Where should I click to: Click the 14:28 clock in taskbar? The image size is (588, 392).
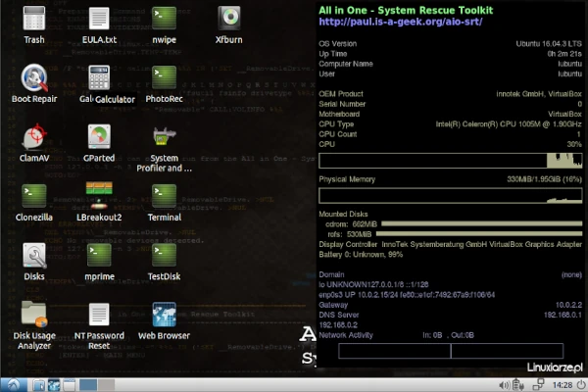tap(563, 385)
